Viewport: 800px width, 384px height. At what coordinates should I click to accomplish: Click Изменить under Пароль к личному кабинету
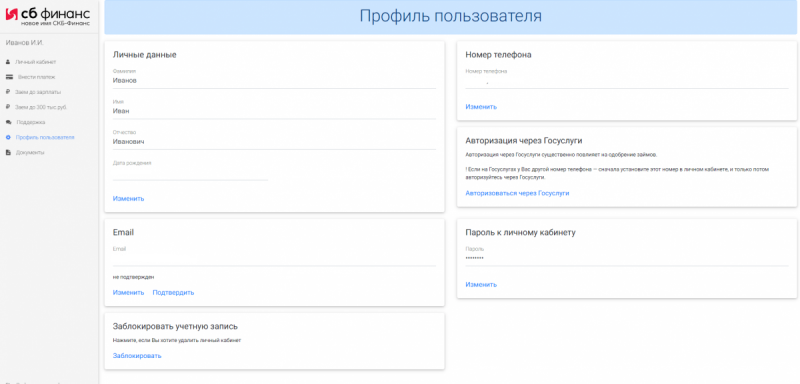tap(481, 285)
